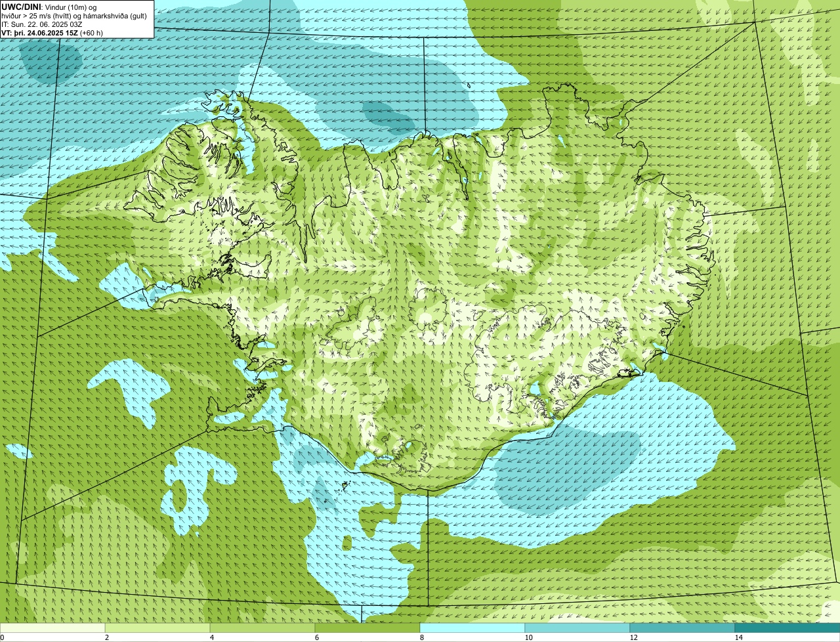
Task: Click the 0–2 m/s palest legend swatch
Action: tap(52, 628)
